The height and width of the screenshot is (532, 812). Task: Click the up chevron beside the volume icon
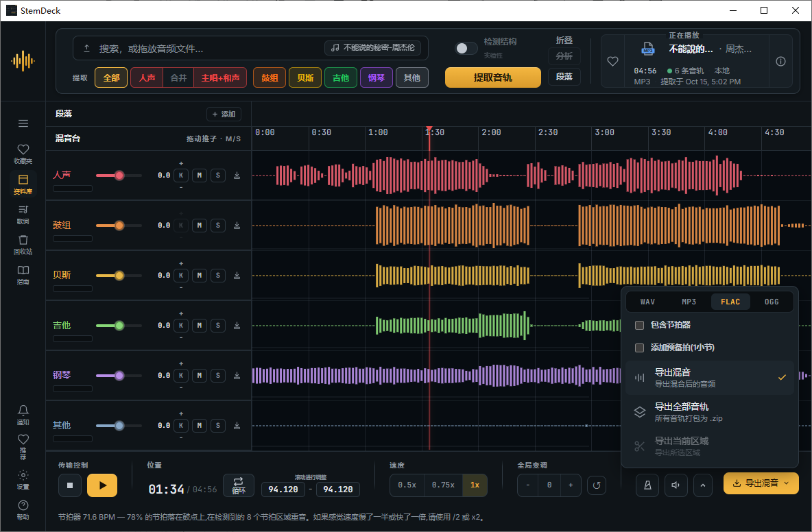pyautogui.click(x=703, y=485)
